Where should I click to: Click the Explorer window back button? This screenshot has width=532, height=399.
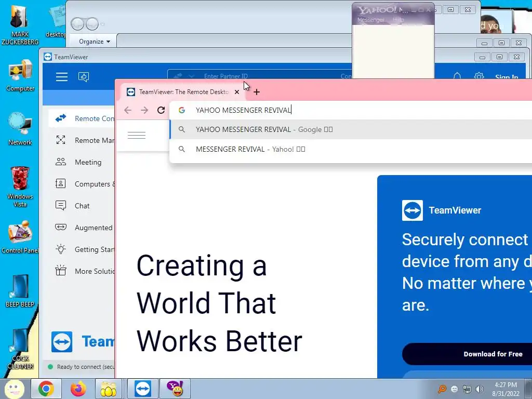pos(77,24)
